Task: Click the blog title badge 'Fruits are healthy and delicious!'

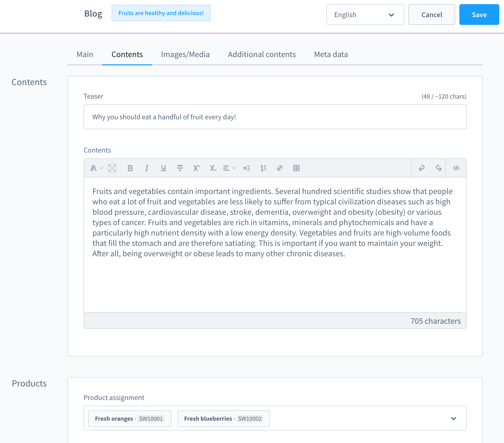Action: pos(161,13)
